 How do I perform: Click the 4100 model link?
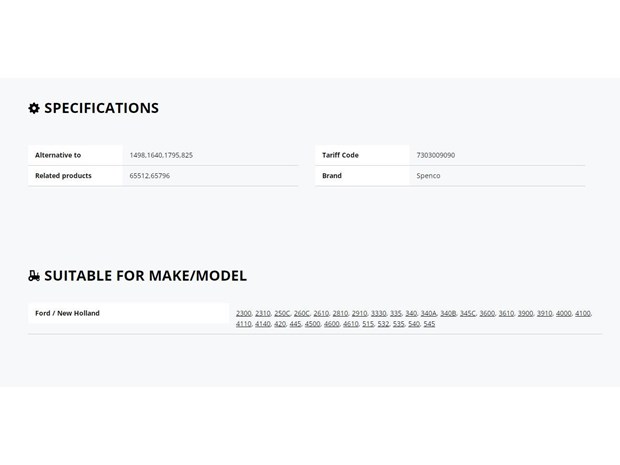tap(583, 313)
